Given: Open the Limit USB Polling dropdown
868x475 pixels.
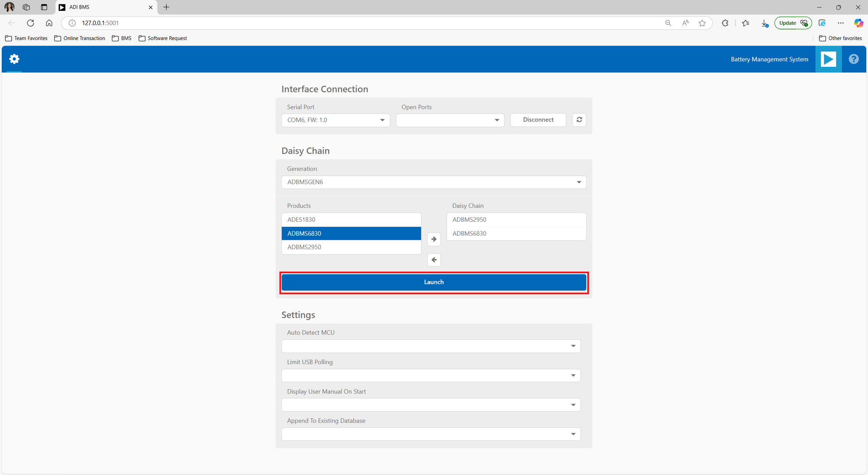Looking at the screenshot, I should tap(431, 376).
